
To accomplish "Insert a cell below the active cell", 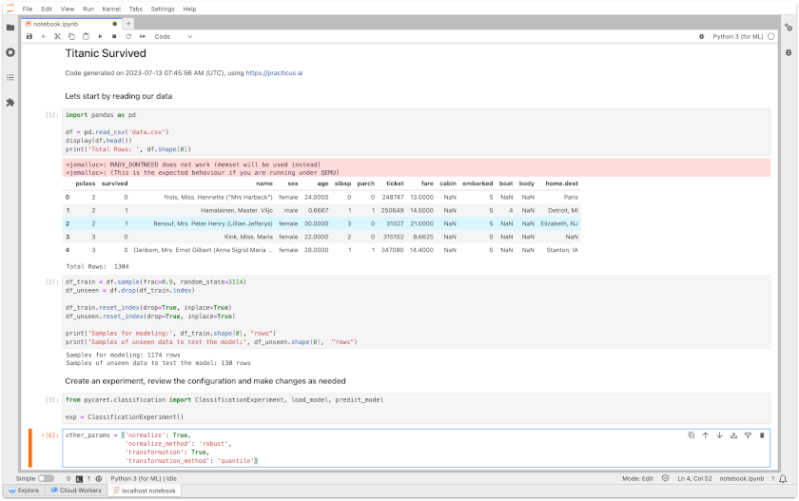I will point(748,435).
